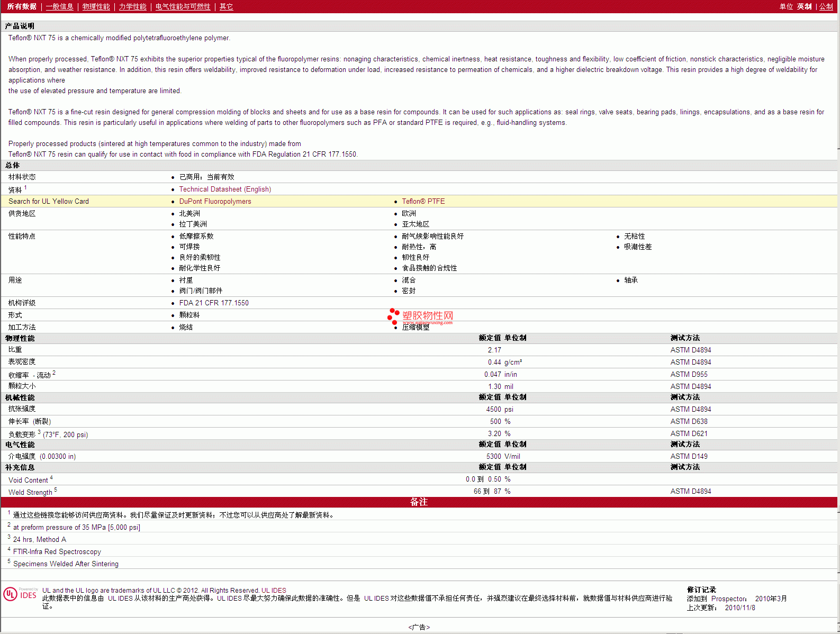Click the 备注 section header
Screen dimensions: 840x634
[x=419, y=502]
